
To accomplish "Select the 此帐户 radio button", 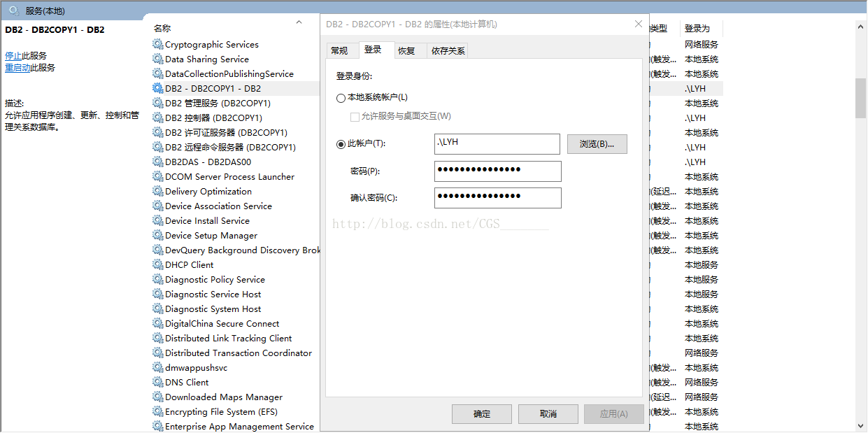I will (341, 144).
